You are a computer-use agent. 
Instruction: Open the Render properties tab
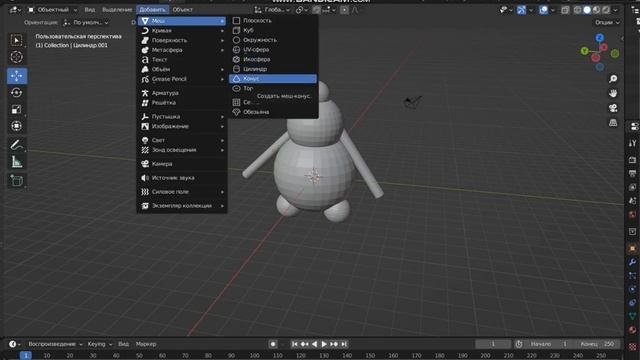pos(632,160)
